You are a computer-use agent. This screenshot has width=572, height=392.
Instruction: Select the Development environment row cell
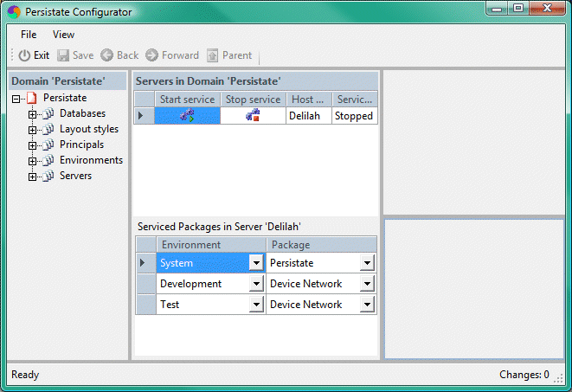[x=202, y=284]
